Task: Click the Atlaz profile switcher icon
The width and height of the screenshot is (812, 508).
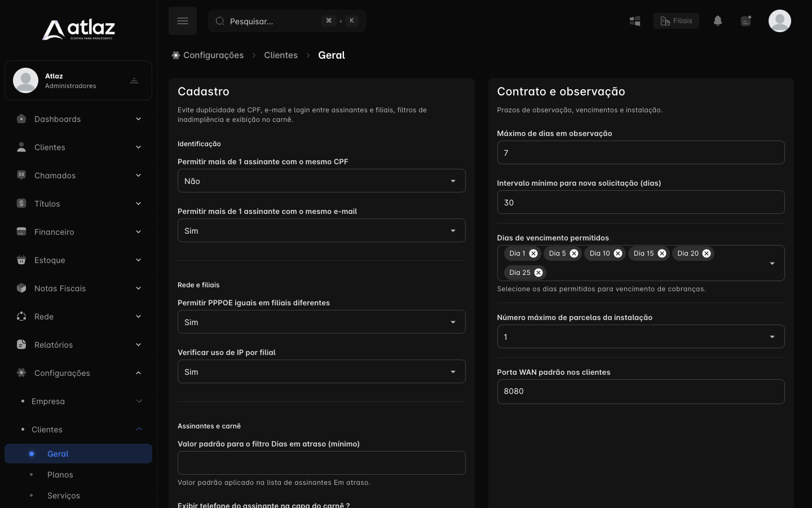Action: (x=134, y=81)
